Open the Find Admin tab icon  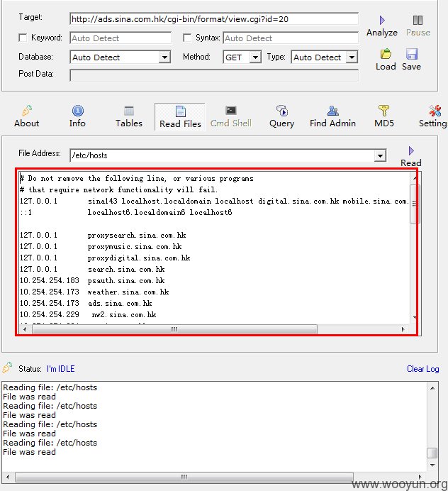[333, 111]
